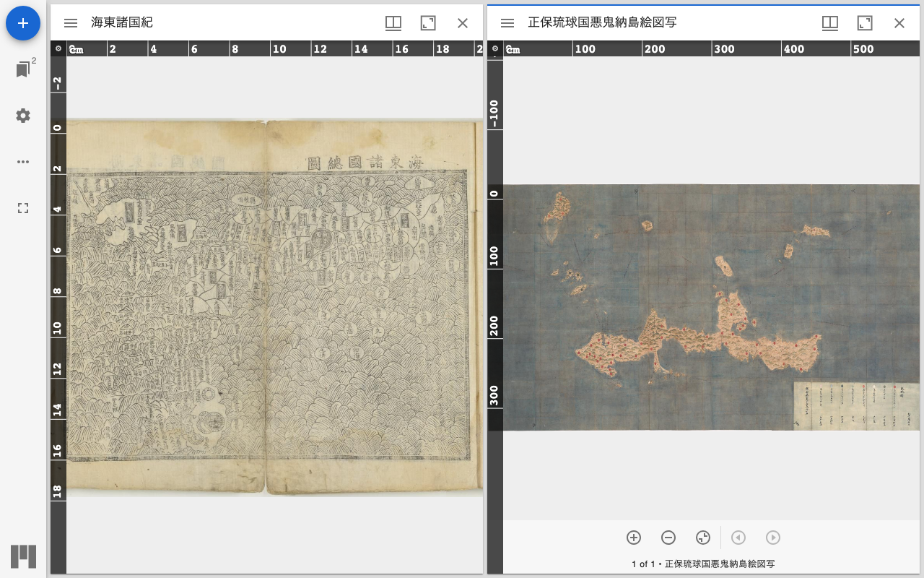Open view options menu for right window
The image size is (924, 578).
[x=830, y=23]
